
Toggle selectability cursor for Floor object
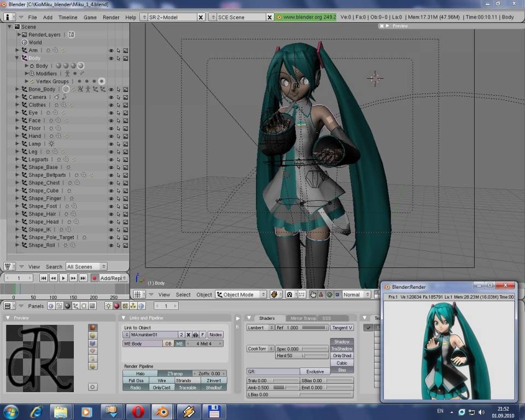click(x=119, y=129)
